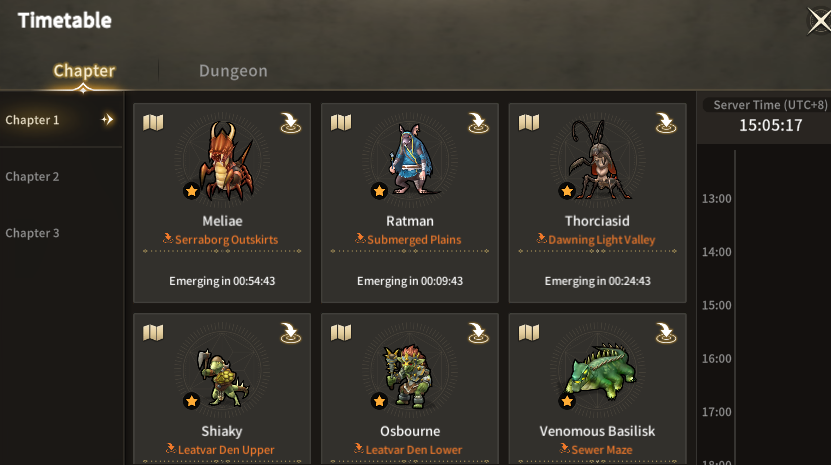Toggle star favorite on Venomous Basilisk

click(x=567, y=401)
